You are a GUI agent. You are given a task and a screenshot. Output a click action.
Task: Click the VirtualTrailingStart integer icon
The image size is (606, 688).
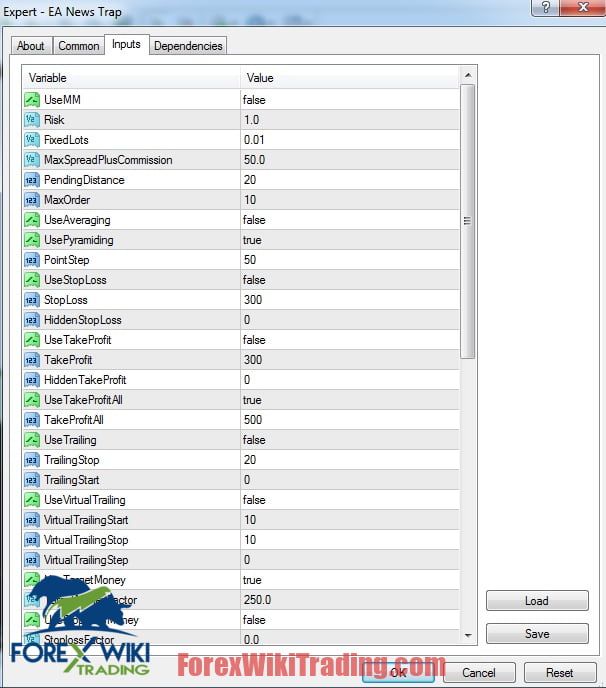[x=32, y=520]
